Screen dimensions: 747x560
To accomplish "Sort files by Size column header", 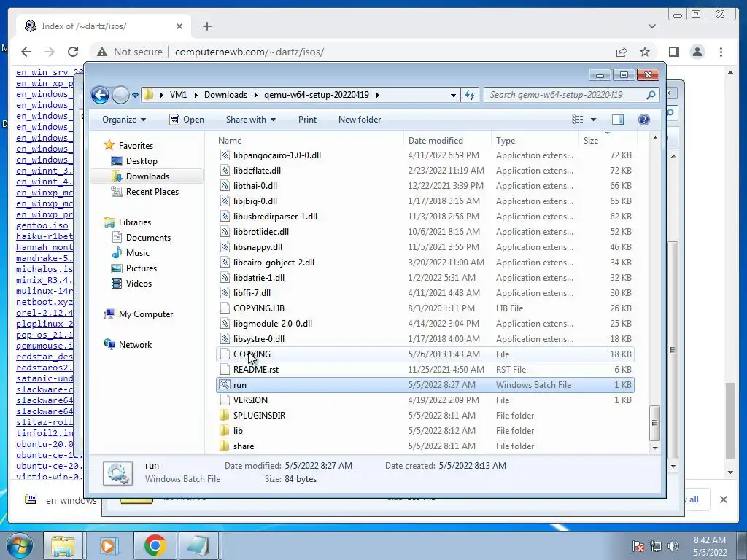I will tap(608, 141).
